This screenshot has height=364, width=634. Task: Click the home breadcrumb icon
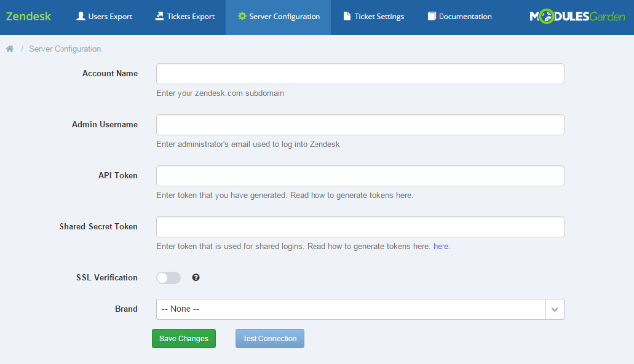10,49
